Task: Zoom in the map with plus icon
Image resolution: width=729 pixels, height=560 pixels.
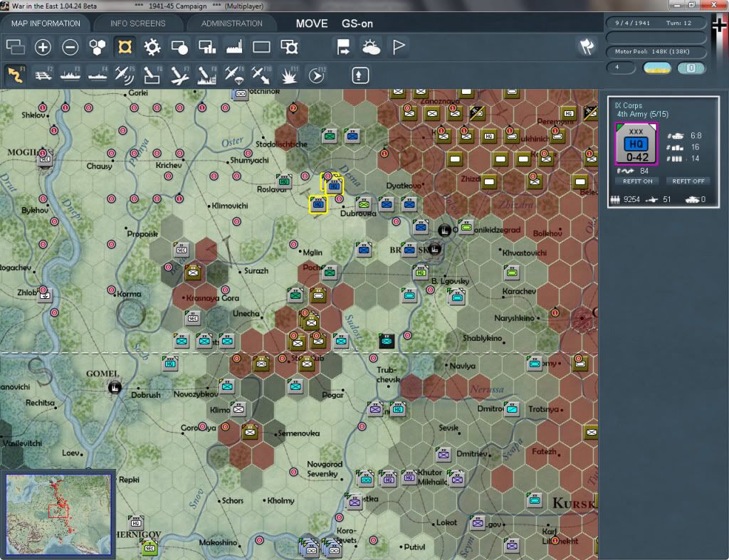Action: 43,47
